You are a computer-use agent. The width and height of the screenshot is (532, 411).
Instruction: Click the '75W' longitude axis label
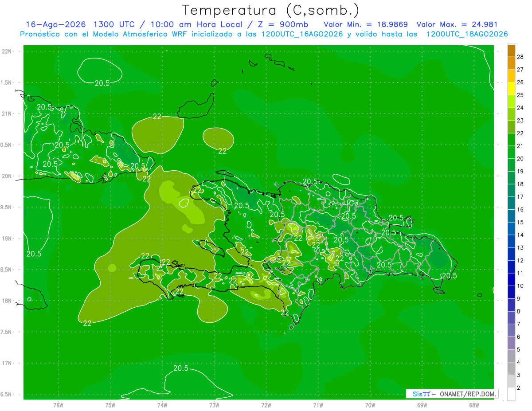click(x=110, y=405)
